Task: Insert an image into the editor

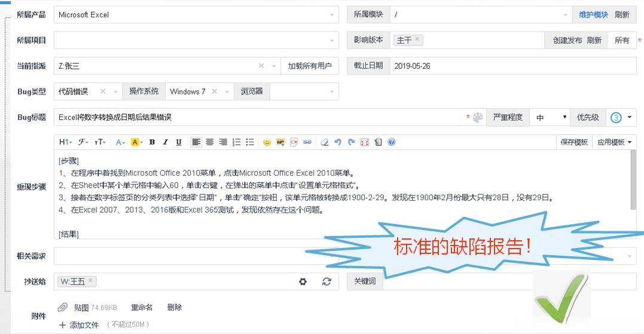Action: [280, 142]
